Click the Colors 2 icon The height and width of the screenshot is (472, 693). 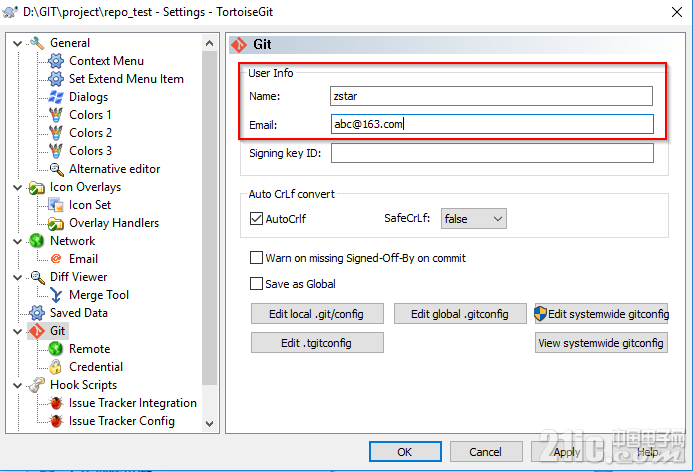[x=56, y=133]
